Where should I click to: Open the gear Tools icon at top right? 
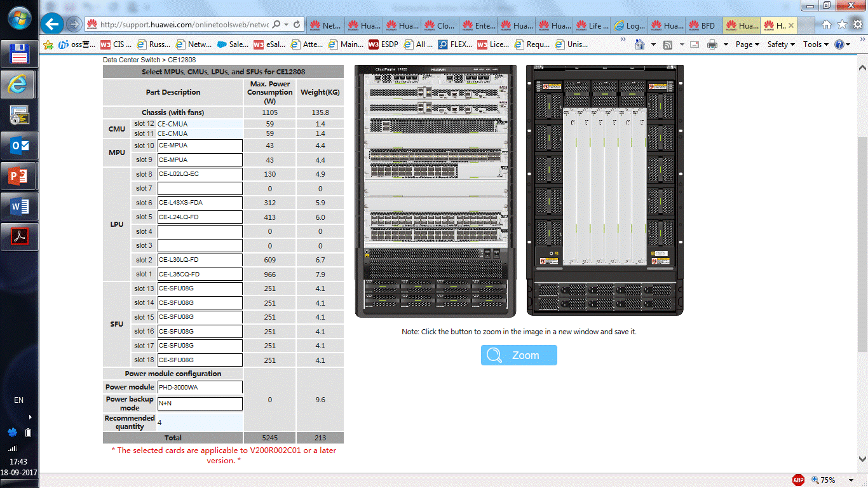[857, 25]
